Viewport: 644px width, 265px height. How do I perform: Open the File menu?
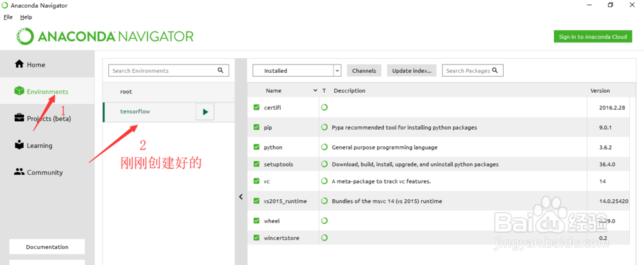(8, 17)
